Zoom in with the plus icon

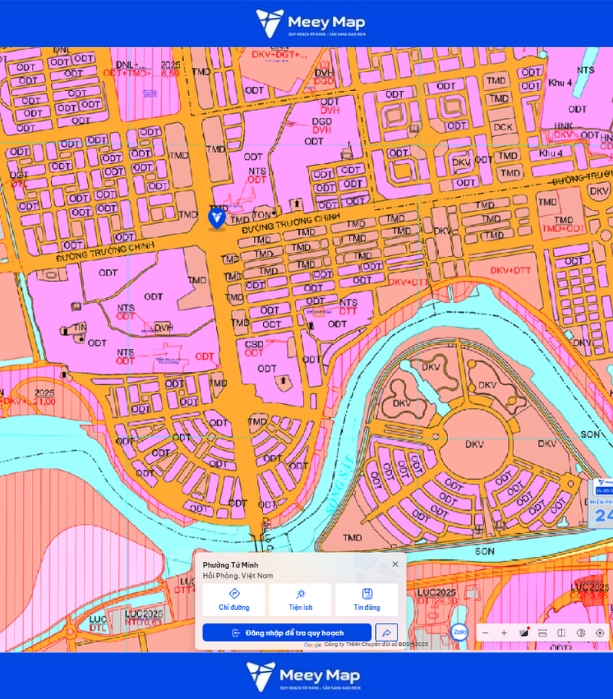504,633
